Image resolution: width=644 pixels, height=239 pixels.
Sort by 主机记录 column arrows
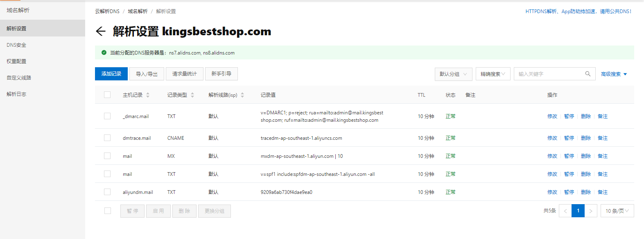point(148,95)
